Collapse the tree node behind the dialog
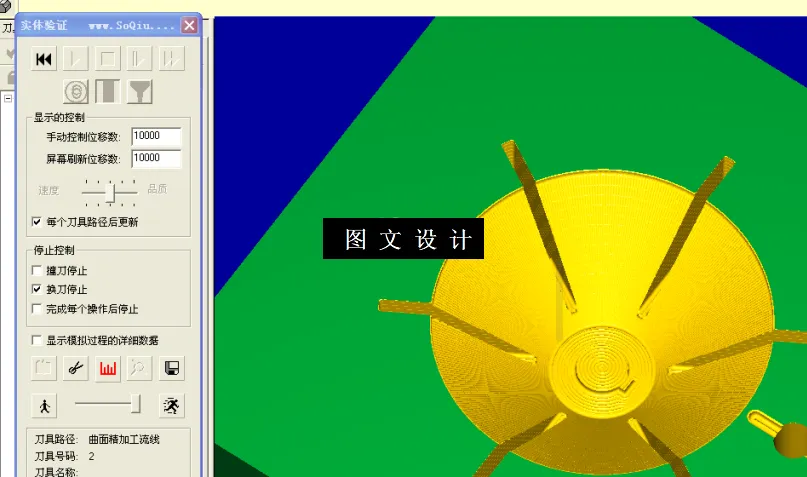This screenshot has width=807, height=477. [x=8, y=98]
